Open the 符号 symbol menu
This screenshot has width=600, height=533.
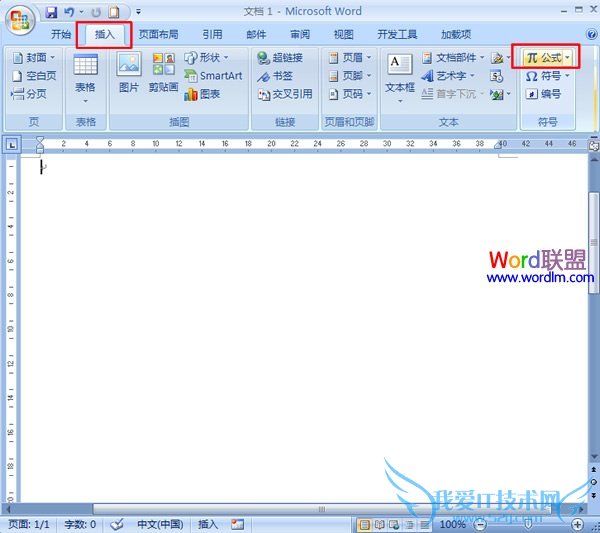click(548, 76)
